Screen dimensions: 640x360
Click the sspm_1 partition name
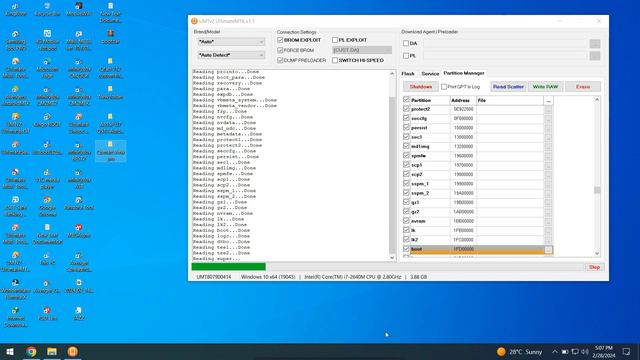tap(420, 184)
